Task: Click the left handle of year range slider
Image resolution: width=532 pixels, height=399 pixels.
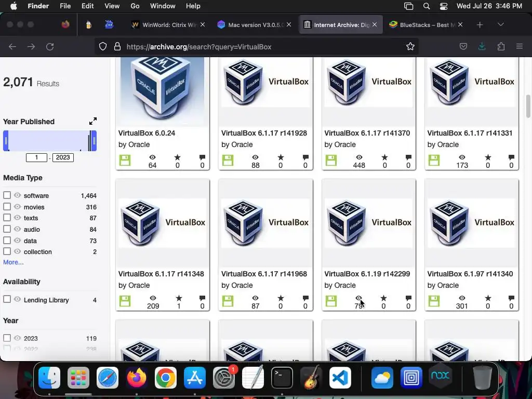Action: coord(6,140)
